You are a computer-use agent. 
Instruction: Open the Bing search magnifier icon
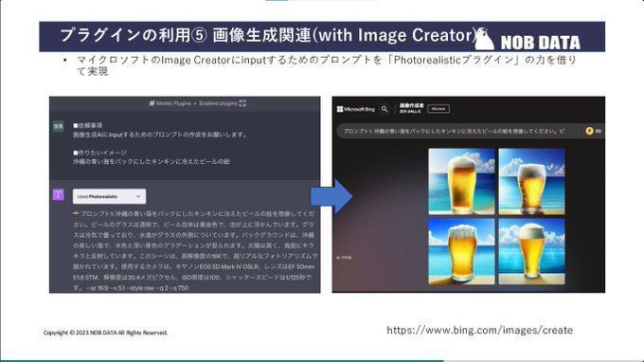385,109
